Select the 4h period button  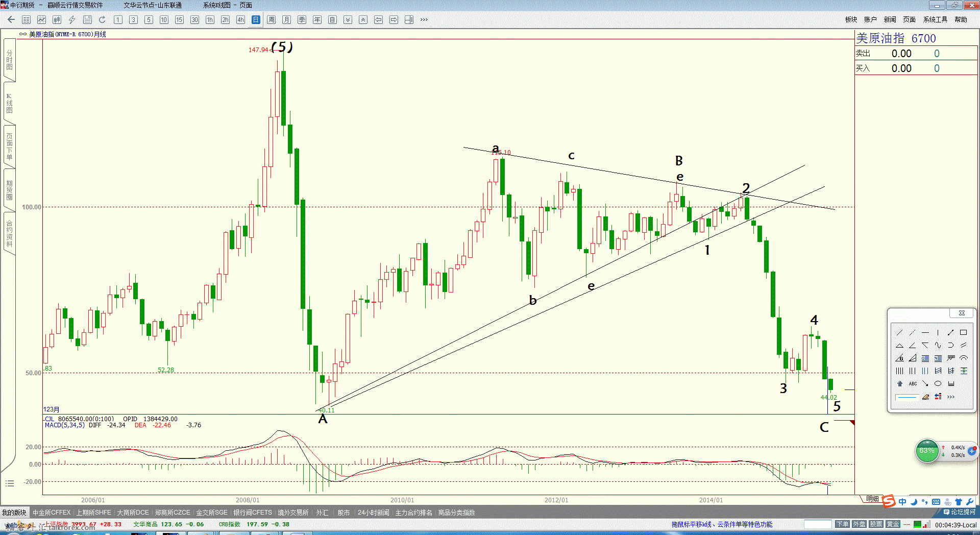[240, 19]
